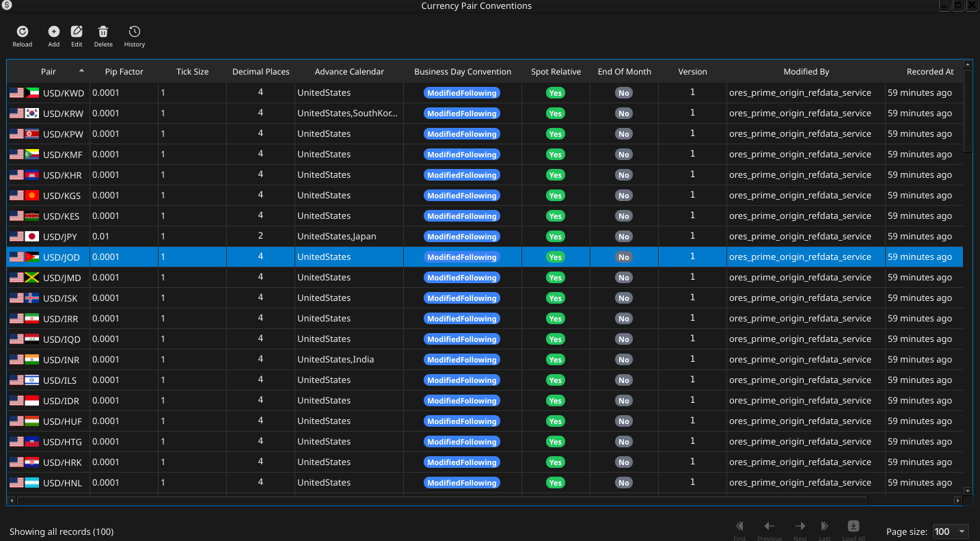Select the USD/KES pair cell
Screen dimensions: 980x541
coord(49,216)
